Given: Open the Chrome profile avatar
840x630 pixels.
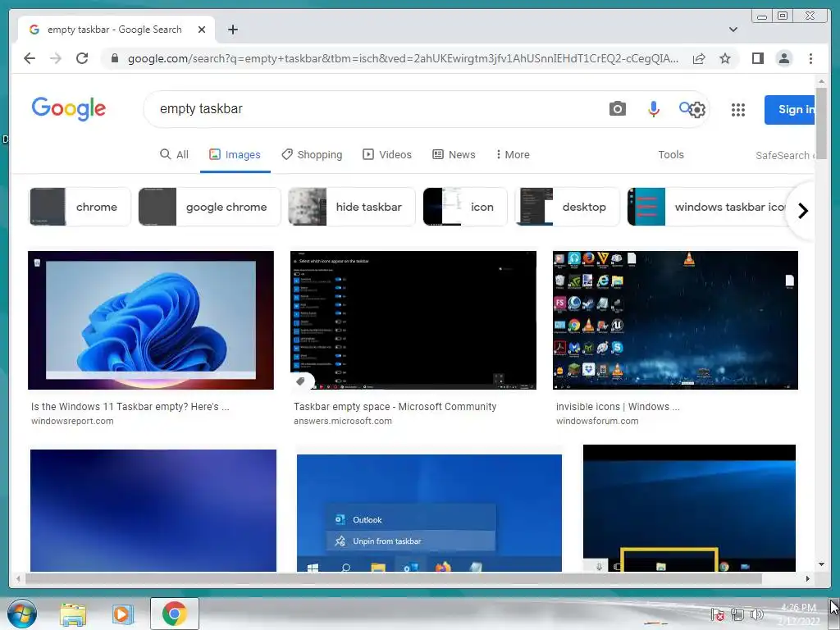Looking at the screenshot, I should click(x=783, y=58).
